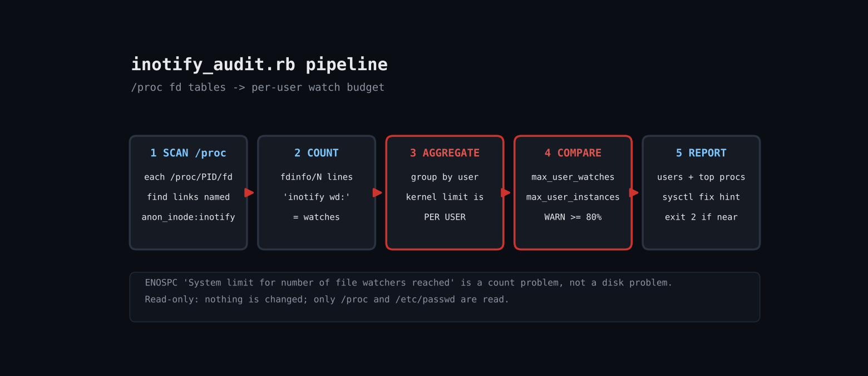
Task: Click the line 'exit 2 if near'
Action: 701,217
